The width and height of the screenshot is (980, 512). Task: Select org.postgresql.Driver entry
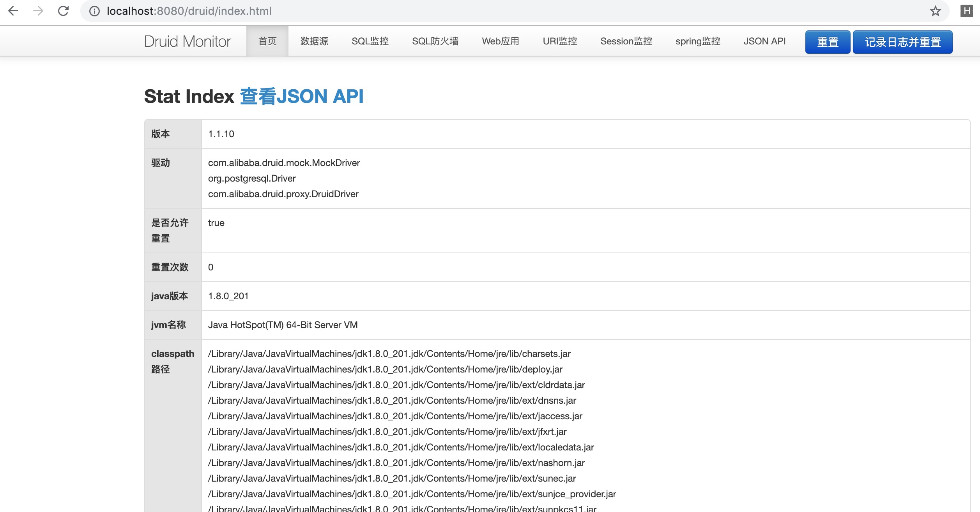tap(252, 178)
